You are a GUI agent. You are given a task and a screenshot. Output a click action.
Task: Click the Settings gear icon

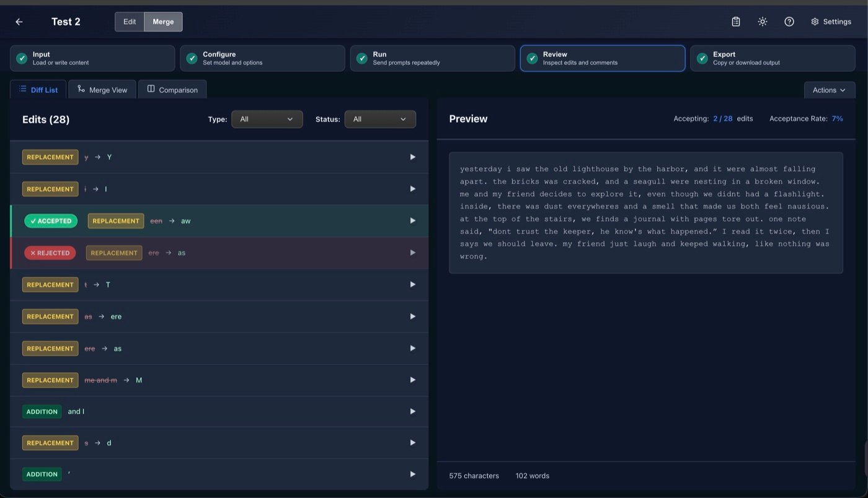tap(815, 21)
